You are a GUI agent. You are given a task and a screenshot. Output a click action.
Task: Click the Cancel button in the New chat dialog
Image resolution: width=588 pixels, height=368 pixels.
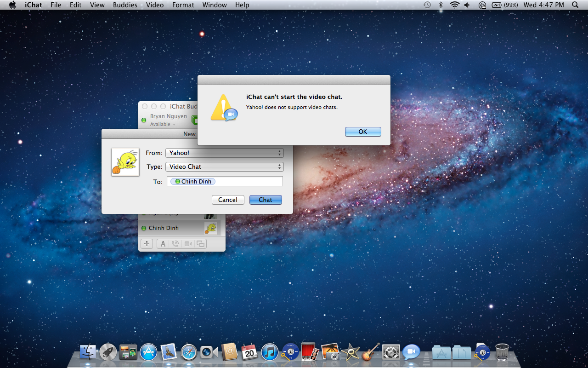point(228,200)
